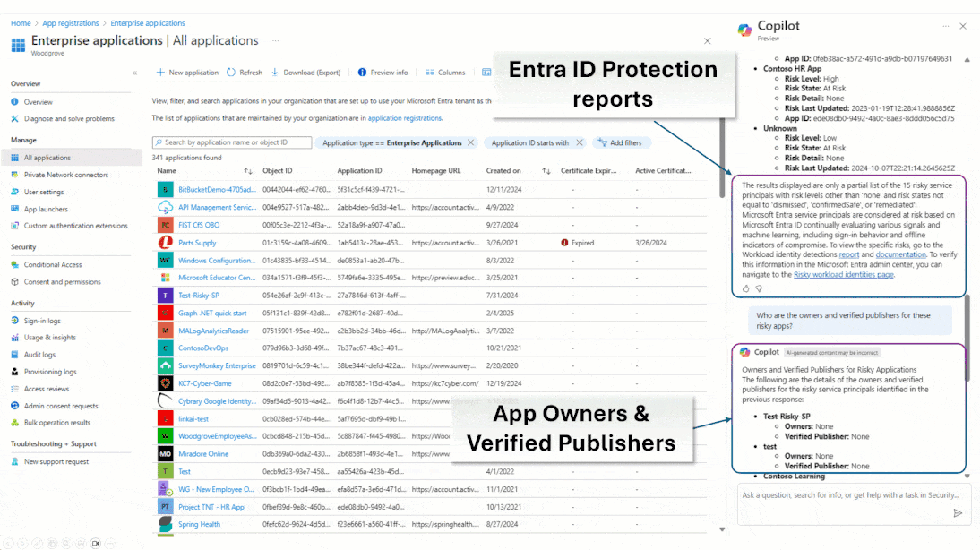Click the Refresh toolbar button
Screen dimensions: 980x550
(x=245, y=73)
